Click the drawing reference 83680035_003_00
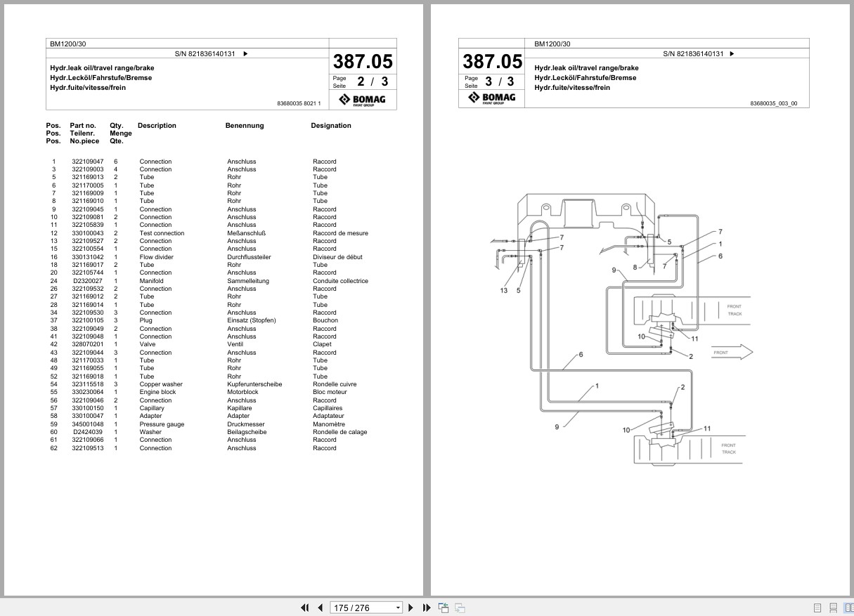 (x=774, y=103)
